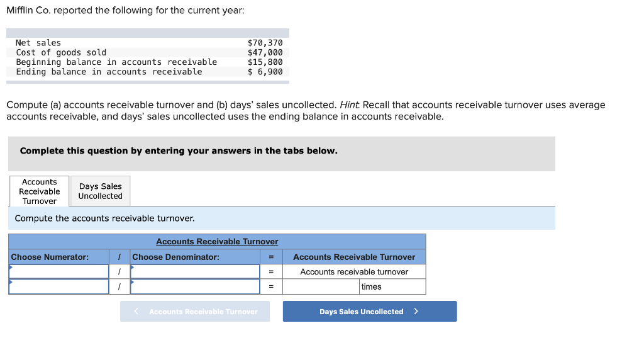Image resolution: width=644 pixels, height=357 pixels.
Task: Click the italic 'Hint' word in the problem
Action: (349, 105)
